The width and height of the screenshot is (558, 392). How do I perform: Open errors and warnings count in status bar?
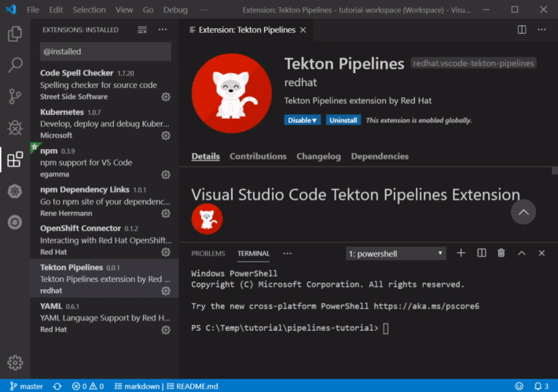coord(88,386)
